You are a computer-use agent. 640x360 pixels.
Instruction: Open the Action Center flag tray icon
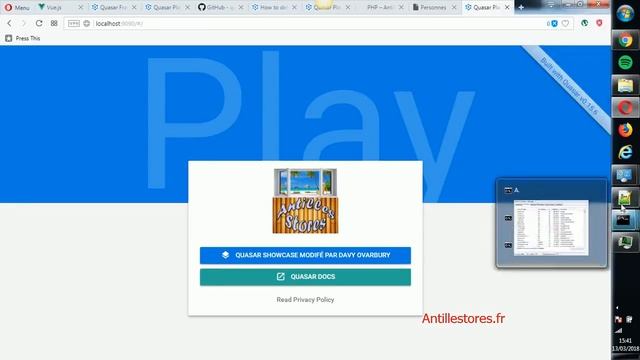tap(618, 319)
